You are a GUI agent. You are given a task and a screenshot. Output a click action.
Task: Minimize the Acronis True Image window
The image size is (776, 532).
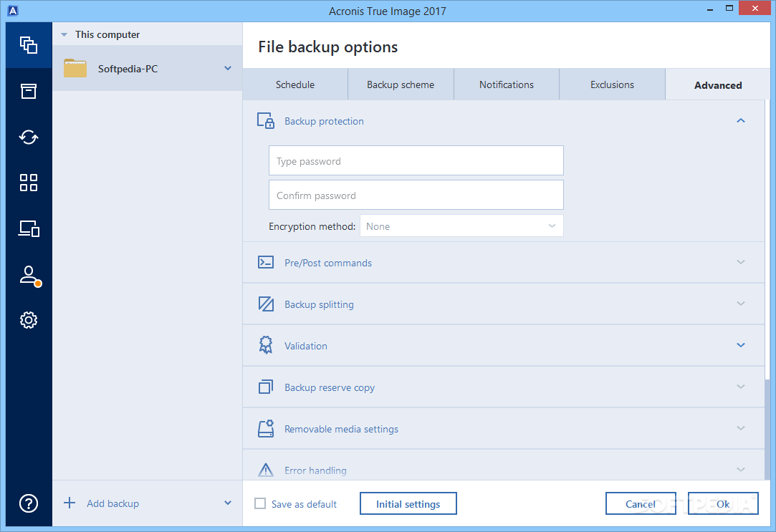point(709,9)
